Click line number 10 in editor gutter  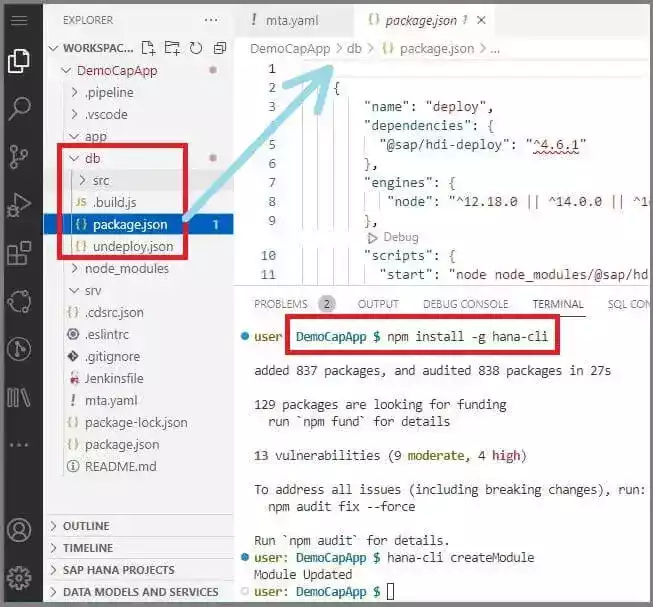coord(268,256)
